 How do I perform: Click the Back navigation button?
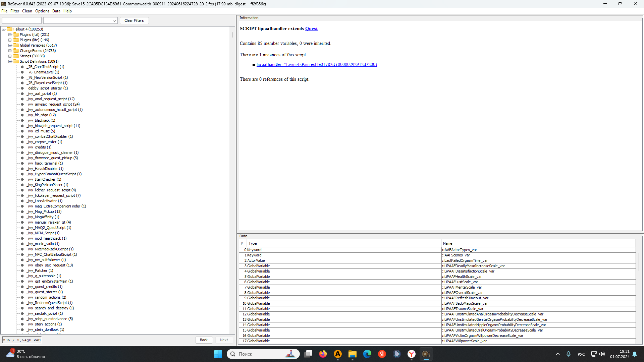click(204, 340)
